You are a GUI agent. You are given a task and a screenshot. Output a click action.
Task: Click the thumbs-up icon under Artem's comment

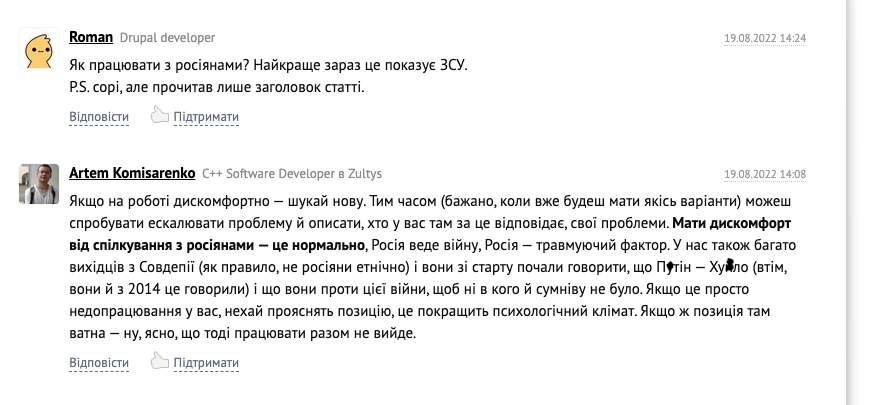click(x=159, y=361)
